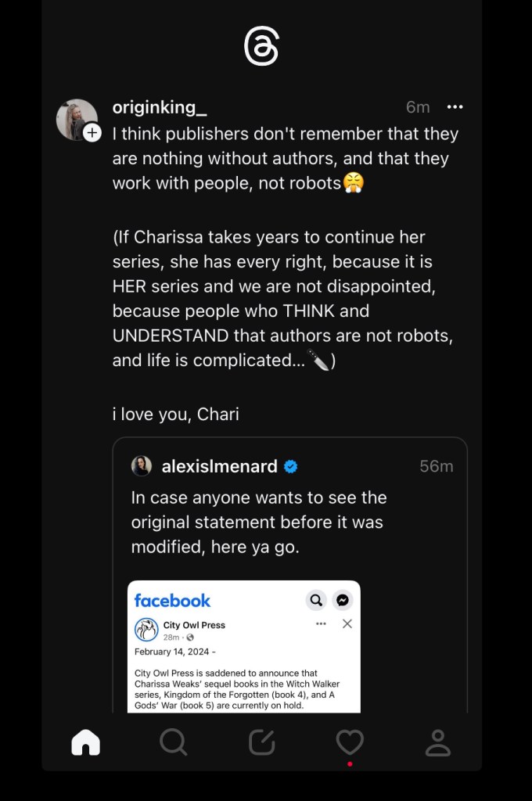This screenshot has width=532, height=801.
Task: Click City Owl Press page name
Action: 193,624
